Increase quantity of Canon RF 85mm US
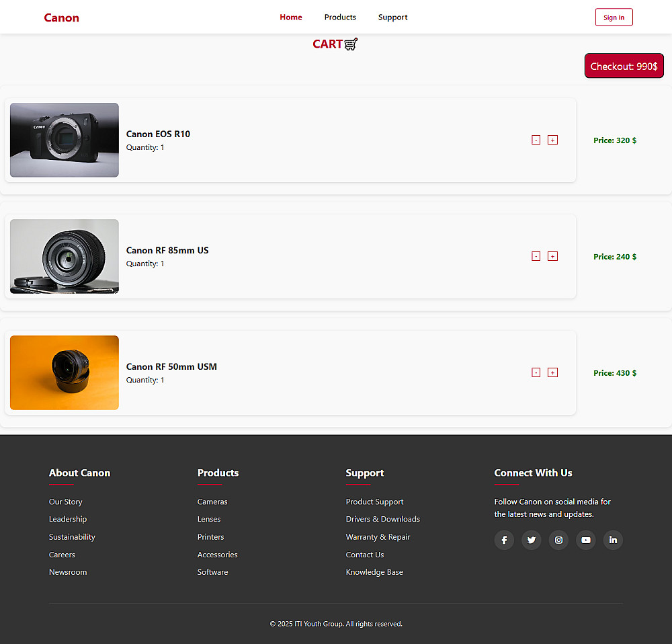Screen dimensions: 672x644 [x=553, y=256]
